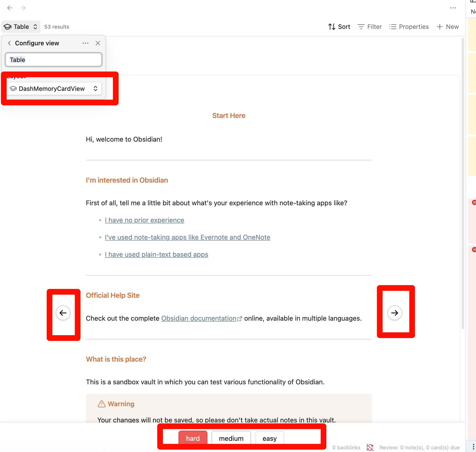Image resolution: width=476 pixels, height=452 pixels.
Task: Open the Obsidian documentation link
Action: (199, 318)
